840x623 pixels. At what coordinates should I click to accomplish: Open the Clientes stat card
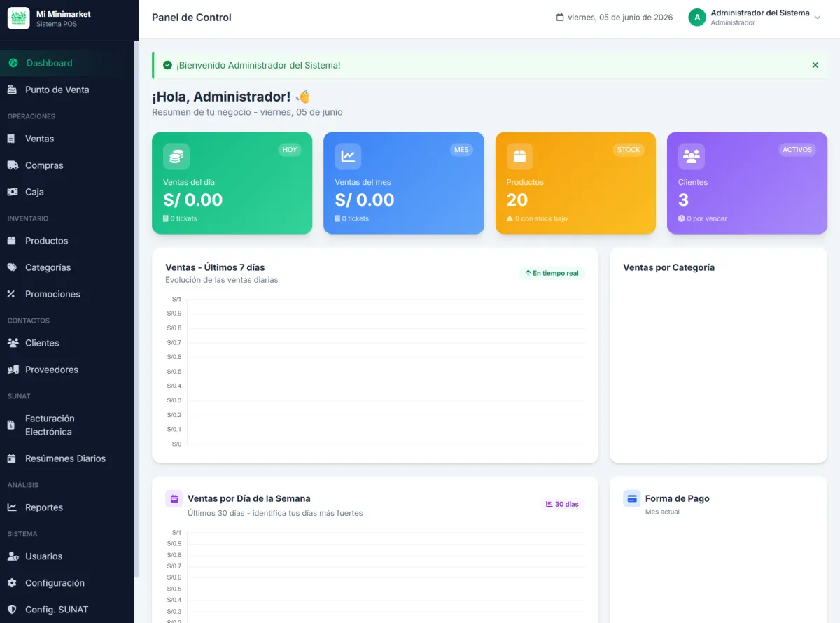747,183
